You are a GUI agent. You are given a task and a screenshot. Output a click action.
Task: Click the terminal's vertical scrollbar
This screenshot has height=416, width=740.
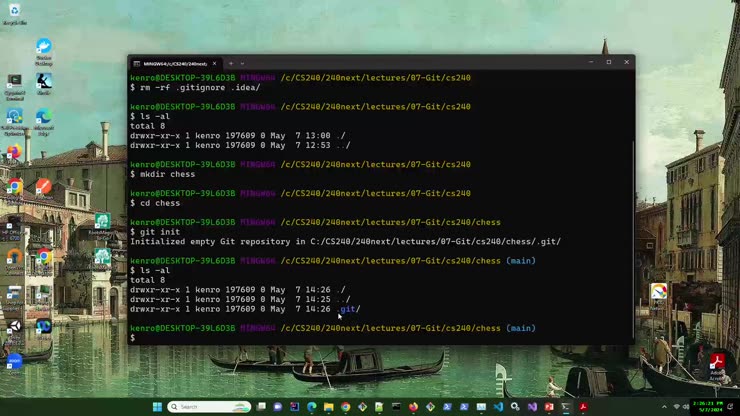(633, 238)
